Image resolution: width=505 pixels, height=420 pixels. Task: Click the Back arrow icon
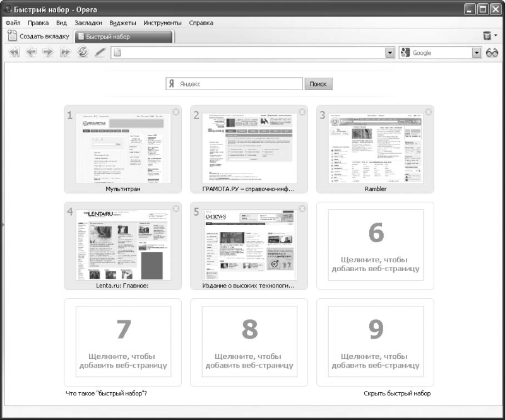pos(31,53)
